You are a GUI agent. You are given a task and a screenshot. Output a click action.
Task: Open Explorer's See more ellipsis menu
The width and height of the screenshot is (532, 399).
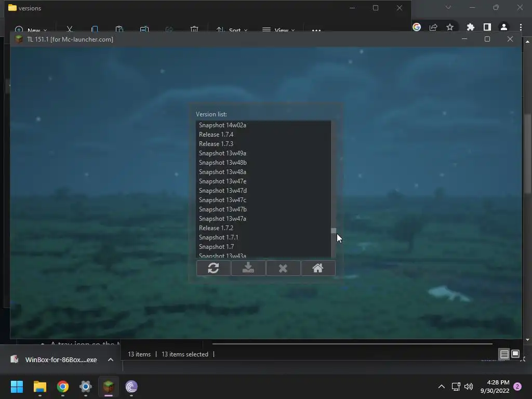coord(316,30)
